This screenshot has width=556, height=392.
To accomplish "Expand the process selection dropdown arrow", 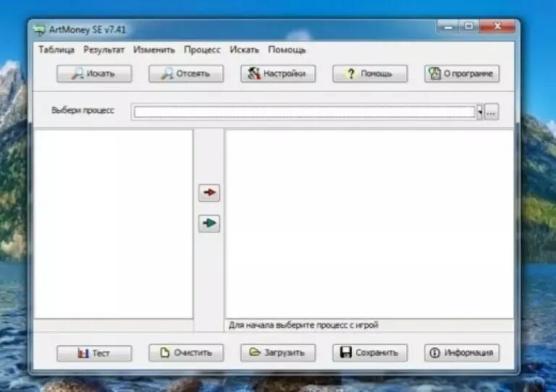I will pos(479,112).
